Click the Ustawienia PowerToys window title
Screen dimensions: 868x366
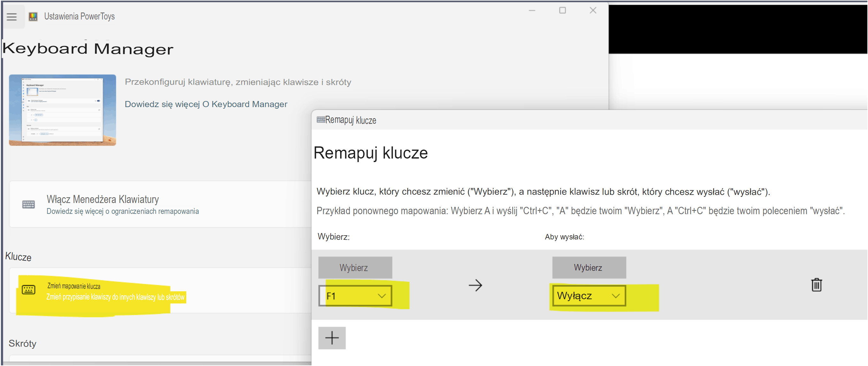pos(79,16)
